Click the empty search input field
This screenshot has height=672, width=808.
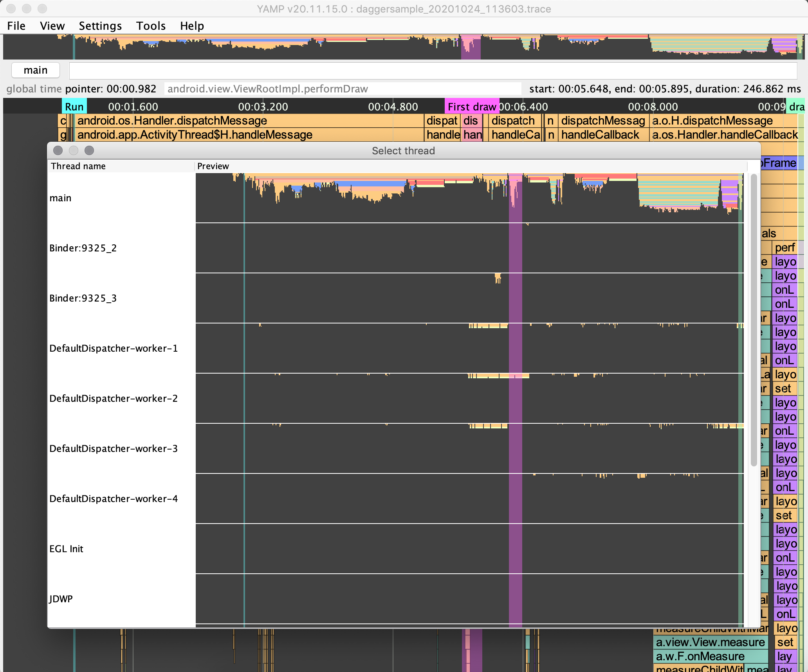point(433,70)
